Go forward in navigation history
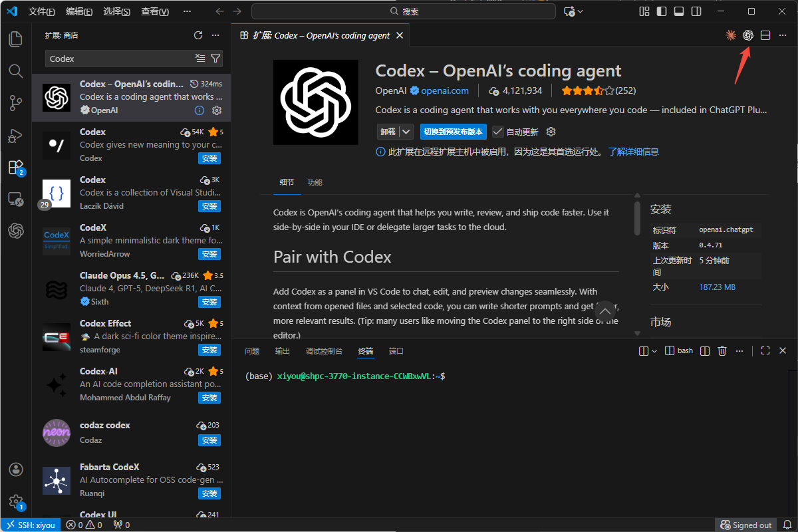798x532 pixels. (237, 11)
